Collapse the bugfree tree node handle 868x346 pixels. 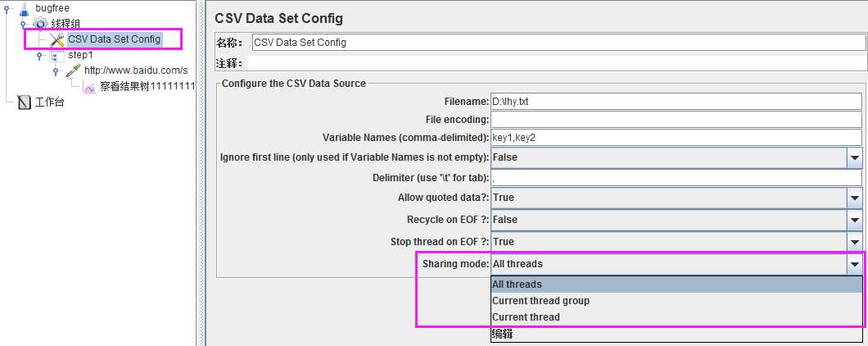tap(7, 8)
